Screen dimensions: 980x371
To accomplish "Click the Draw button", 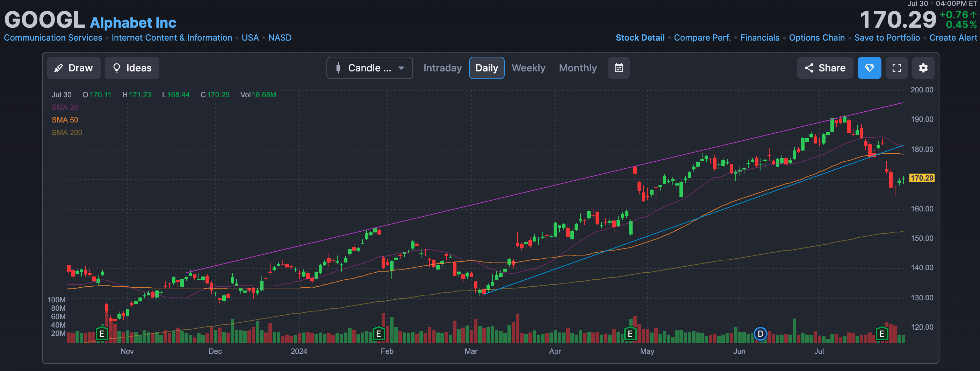I will coord(73,68).
